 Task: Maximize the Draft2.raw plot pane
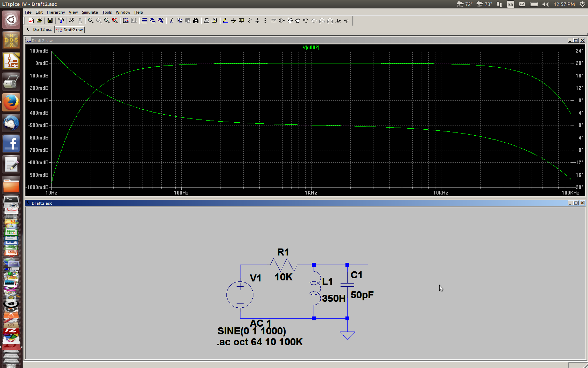tap(576, 40)
